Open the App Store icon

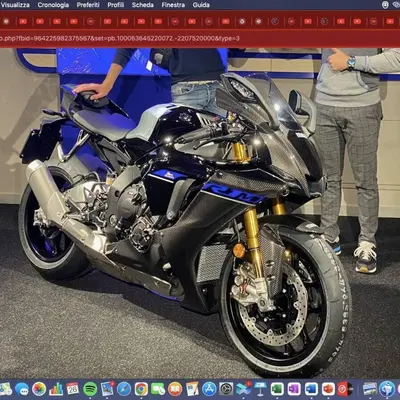click(x=209, y=389)
